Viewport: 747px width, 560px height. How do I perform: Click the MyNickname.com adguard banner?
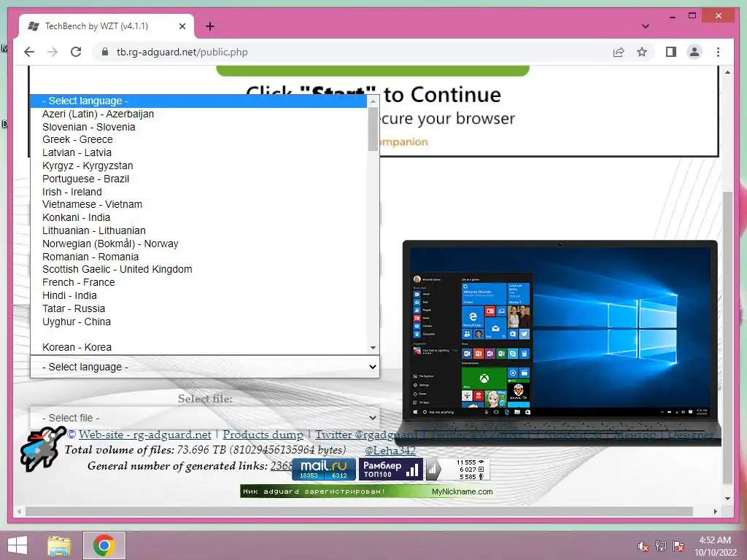[367, 491]
